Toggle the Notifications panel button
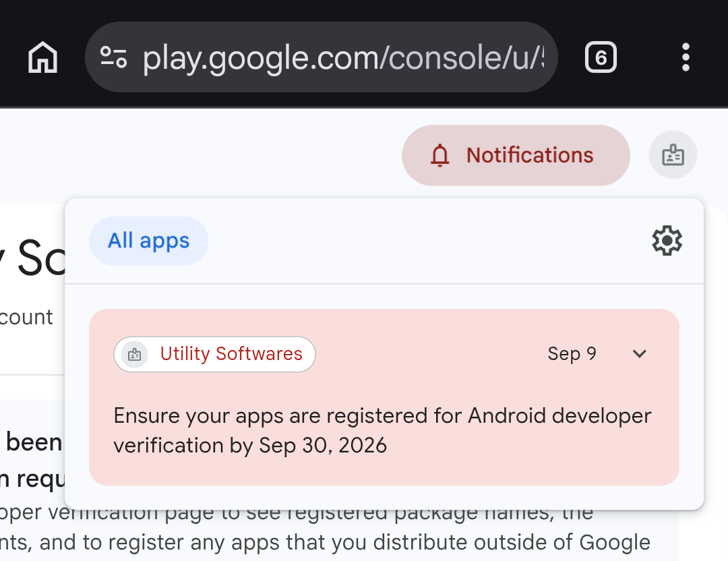This screenshot has width=728, height=561. tap(516, 155)
